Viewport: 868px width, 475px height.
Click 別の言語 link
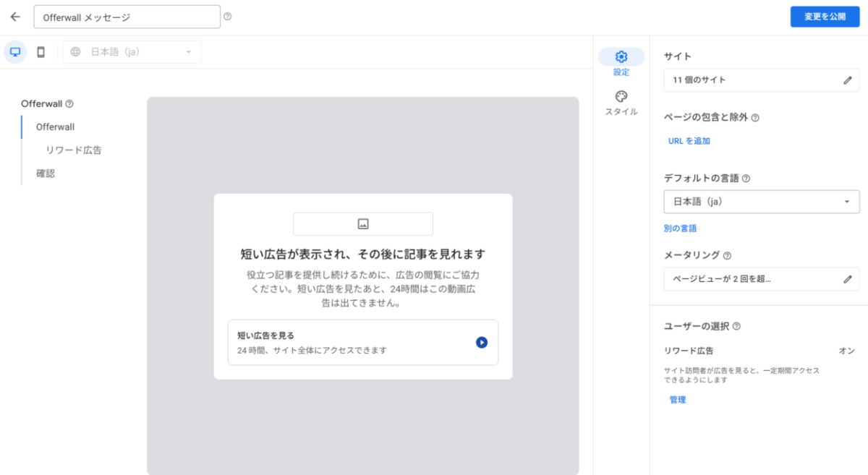pyautogui.click(x=681, y=228)
